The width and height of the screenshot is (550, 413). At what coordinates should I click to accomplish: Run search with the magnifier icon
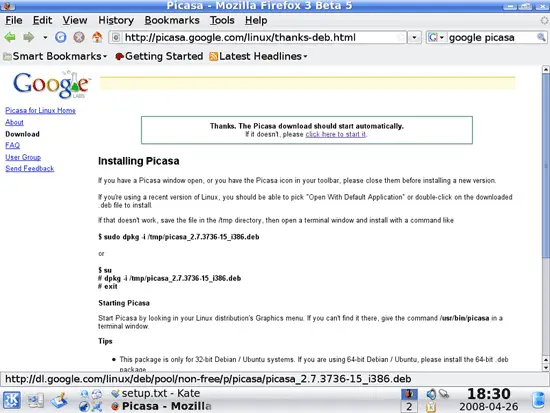click(541, 37)
